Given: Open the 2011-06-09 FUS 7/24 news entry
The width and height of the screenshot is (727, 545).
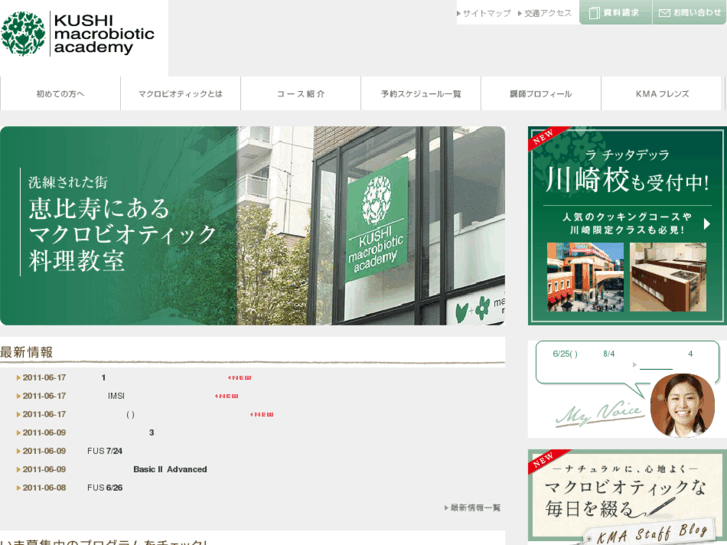Looking at the screenshot, I should click(70, 451).
